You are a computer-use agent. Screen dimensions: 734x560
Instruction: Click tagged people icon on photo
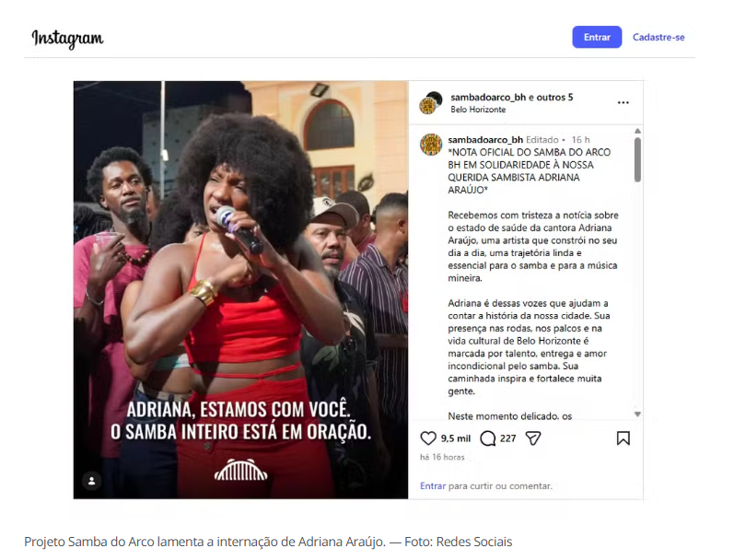tap(92, 481)
